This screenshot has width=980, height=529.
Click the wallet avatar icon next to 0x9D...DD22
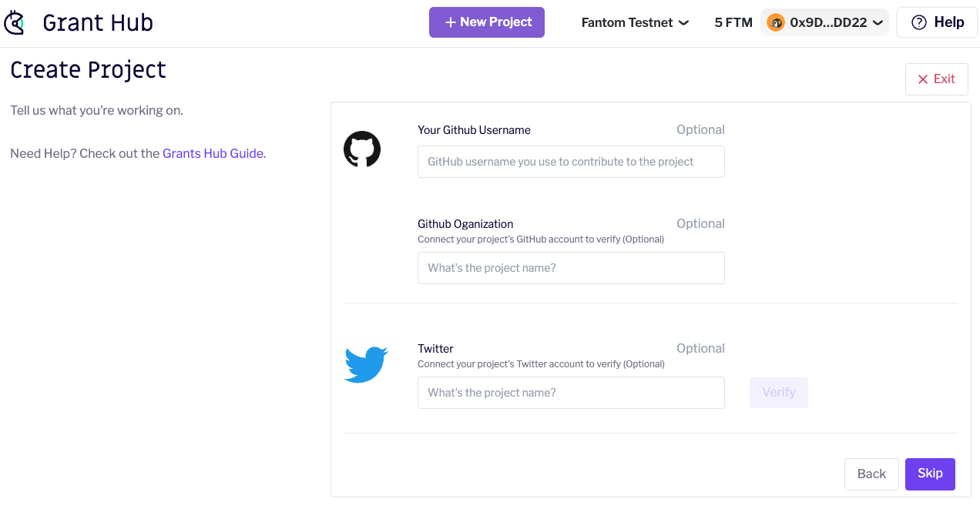pyautogui.click(x=776, y=22)
